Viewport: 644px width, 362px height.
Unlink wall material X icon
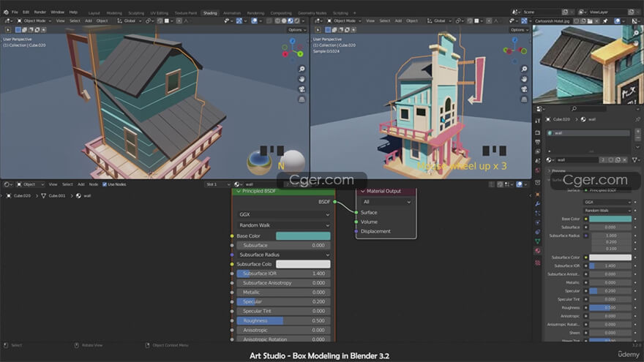[625, 159]
